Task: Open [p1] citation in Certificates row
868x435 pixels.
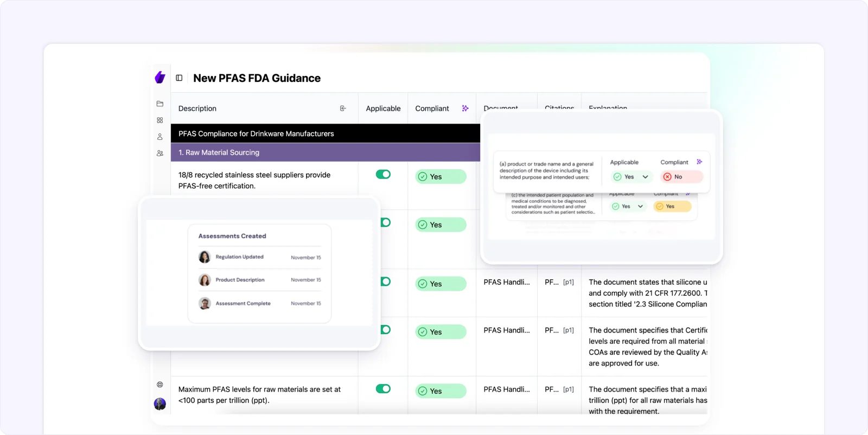Action: click(568, 330)
